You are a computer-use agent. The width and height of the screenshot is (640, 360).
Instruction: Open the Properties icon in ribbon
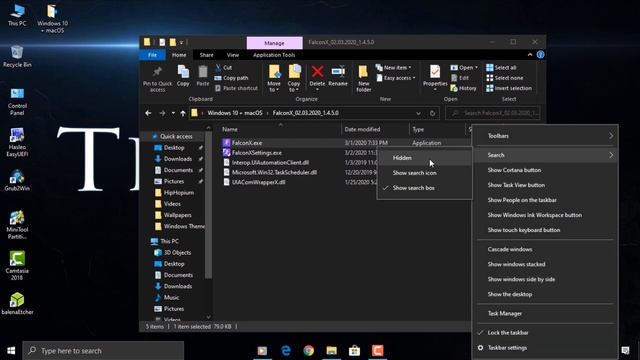tap(435, 72)
